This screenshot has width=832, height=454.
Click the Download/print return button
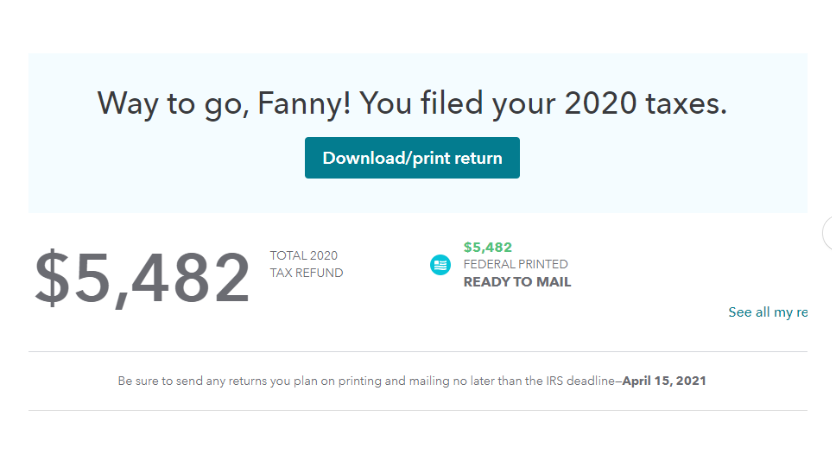(x=412, y=158)
